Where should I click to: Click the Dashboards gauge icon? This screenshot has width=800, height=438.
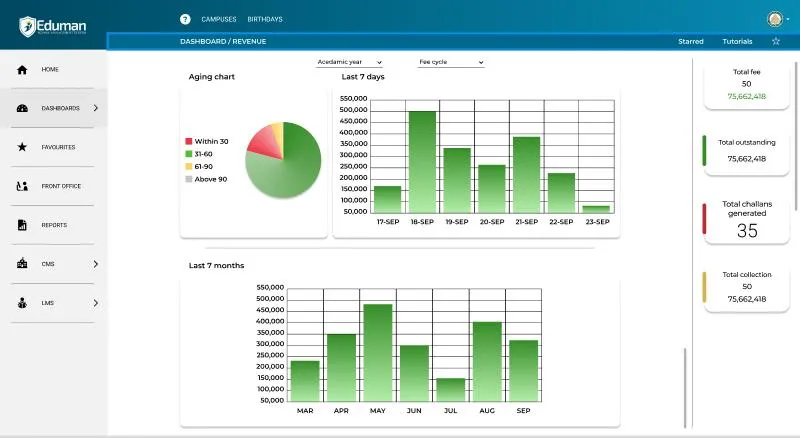pyautogui.click(x=21, y=108)
